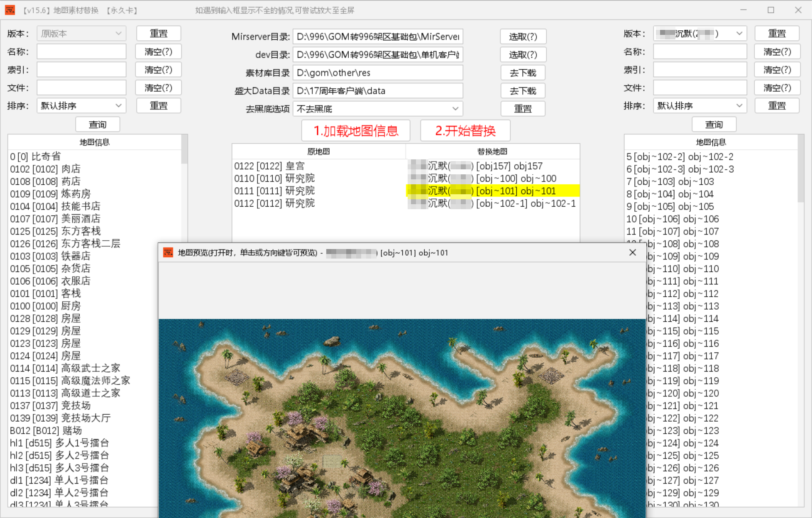This screenshot has height=518, width=812.
Task: Click the 盛大Data目录 path field
Action: [378, 91]
